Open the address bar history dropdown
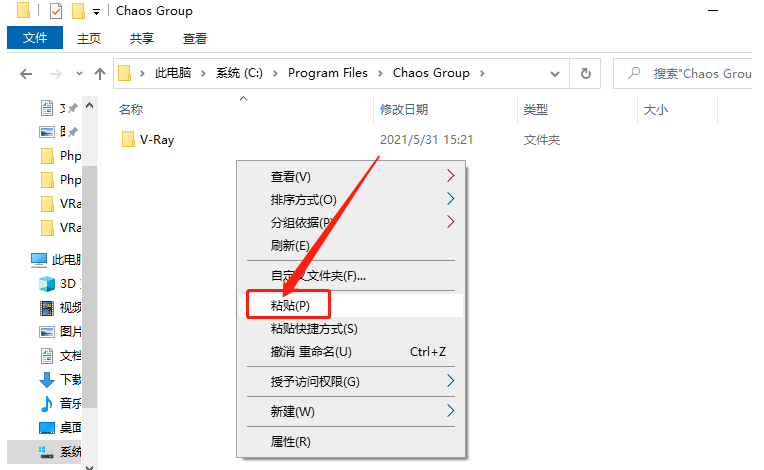Screen dimensions: 764x470 554,74
